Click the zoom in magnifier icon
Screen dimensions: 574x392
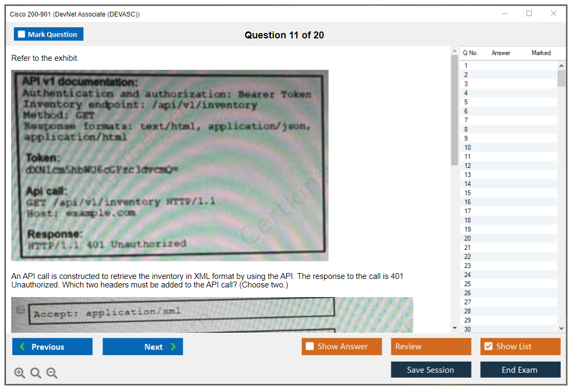tap(20, 373)
